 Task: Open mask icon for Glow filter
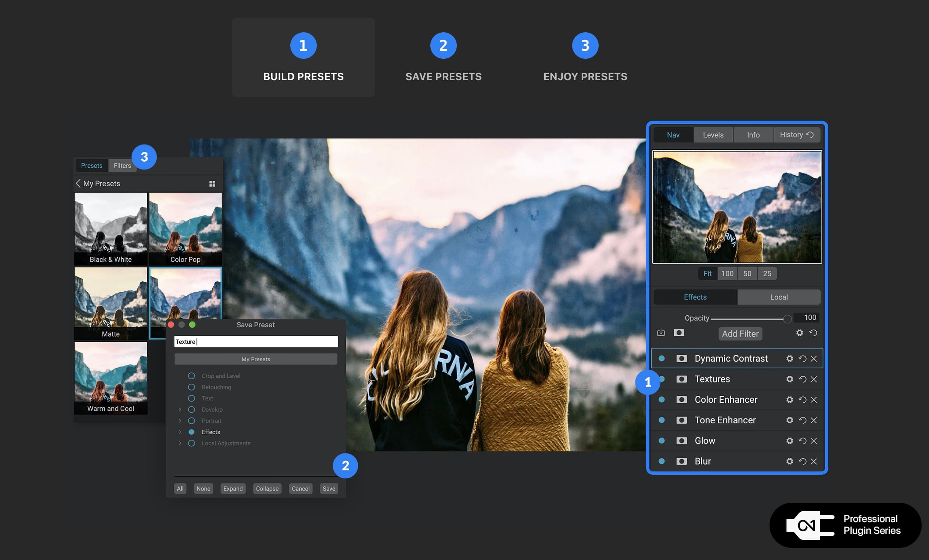tap(681, 441)
